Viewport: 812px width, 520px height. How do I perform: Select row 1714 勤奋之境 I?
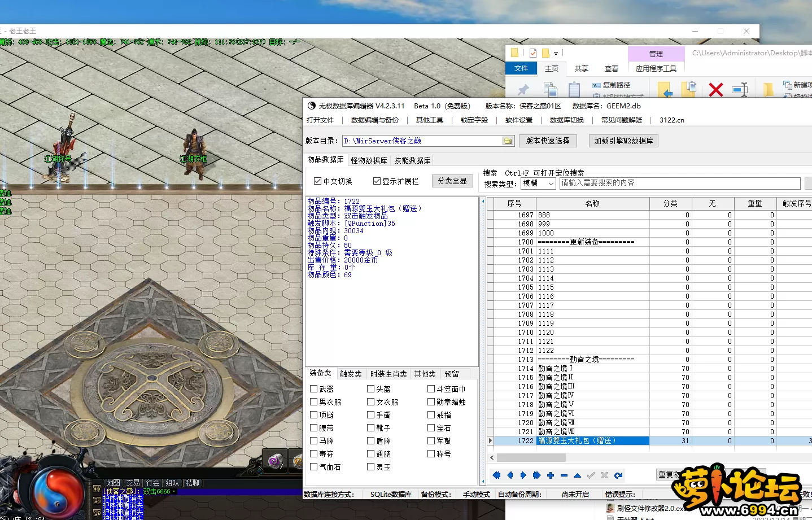pyautogui.click(x=649, y=369)
